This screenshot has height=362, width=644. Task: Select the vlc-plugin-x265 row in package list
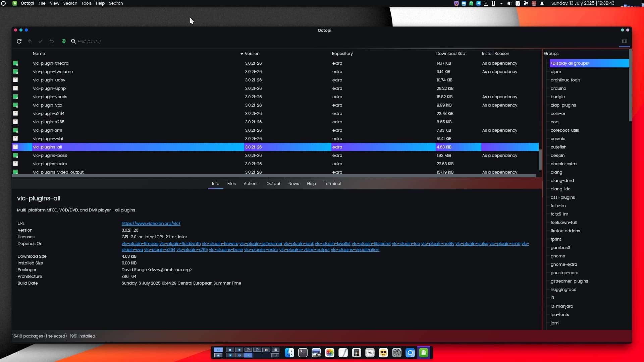point(275,122)
